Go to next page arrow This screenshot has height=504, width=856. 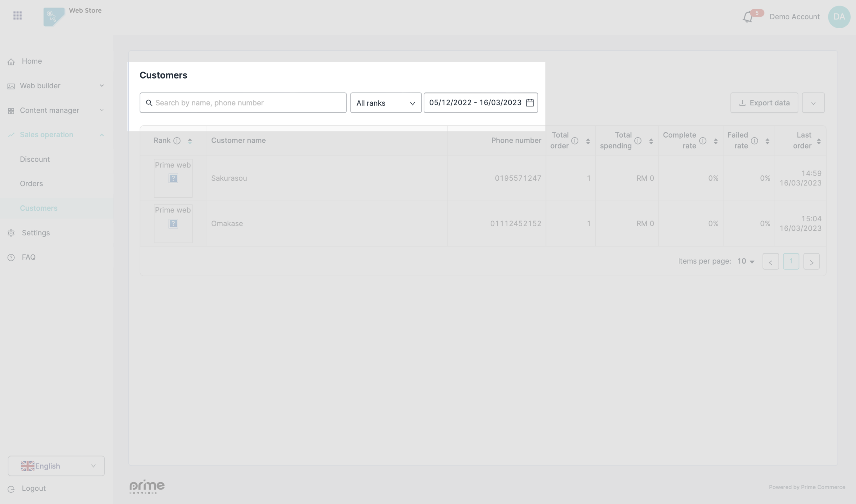(811, 262)
